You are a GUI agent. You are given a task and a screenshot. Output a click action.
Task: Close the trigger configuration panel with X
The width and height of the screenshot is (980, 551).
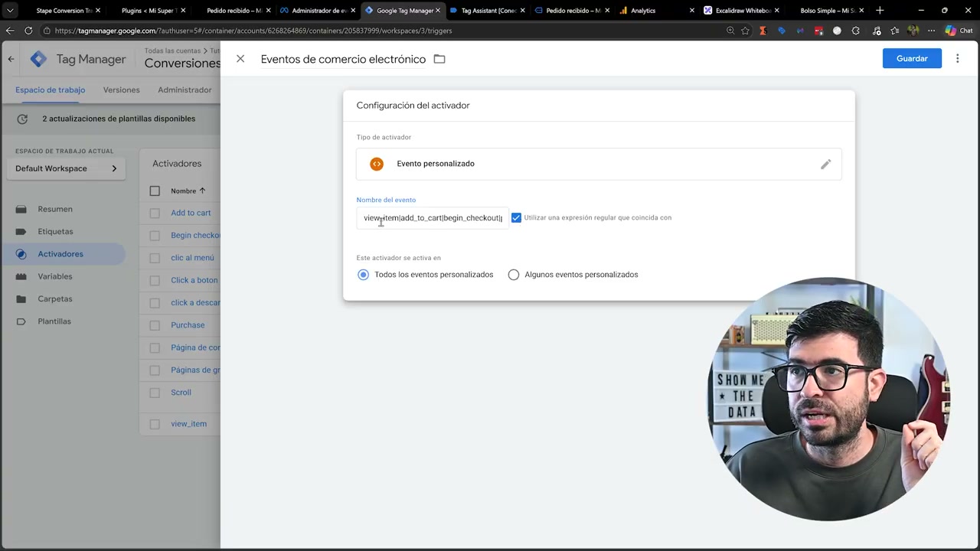click(x=240, y=59)
